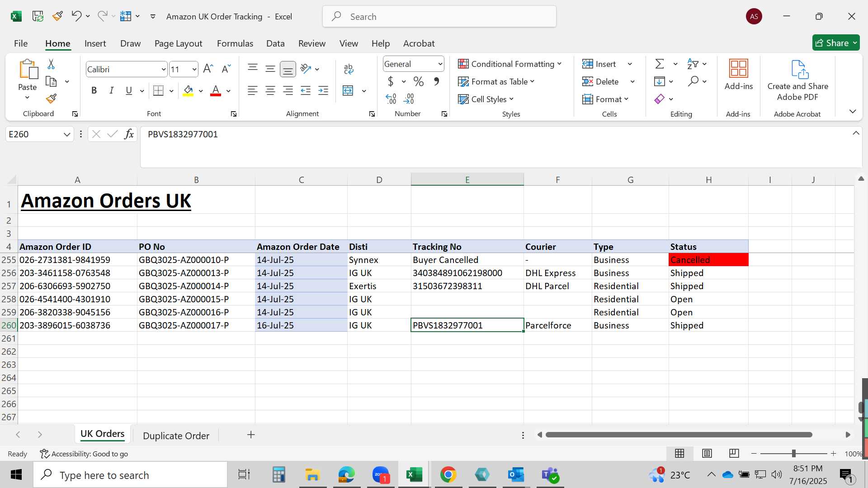Decrease font size with small A icon

[x=226, y=69]
